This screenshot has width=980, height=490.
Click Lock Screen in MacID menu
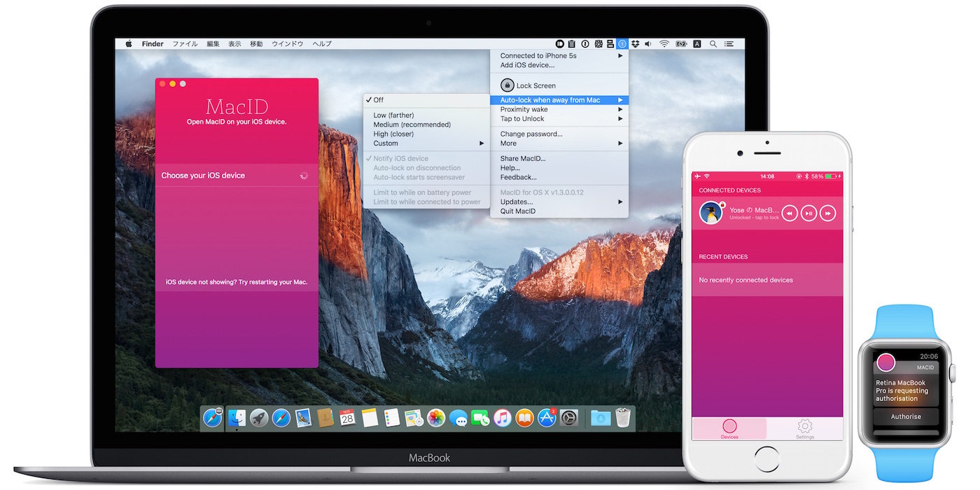(x=559, y=85)
